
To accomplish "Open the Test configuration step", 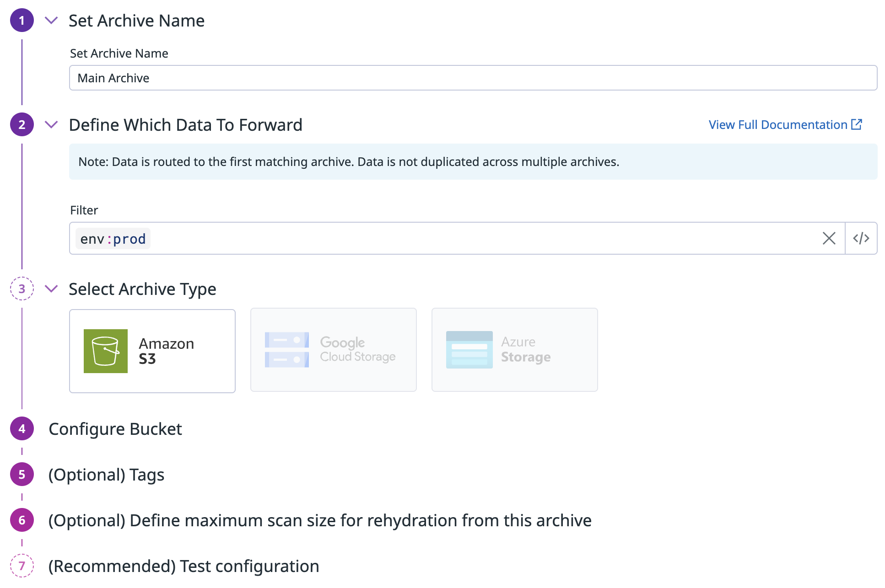I will point(183,566).
